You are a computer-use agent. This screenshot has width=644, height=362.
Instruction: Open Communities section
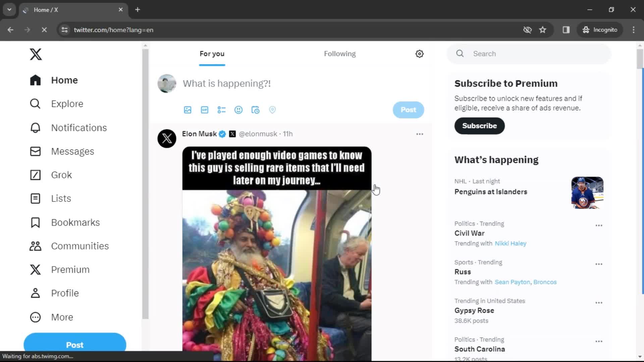point(79,246)
